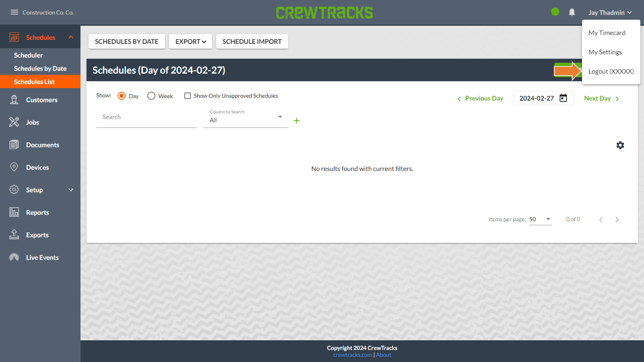Screen dimensions: 644x362
Task: Click the Documents icon in sidebar
Action: pyautogui.click(x=14, y=145)
